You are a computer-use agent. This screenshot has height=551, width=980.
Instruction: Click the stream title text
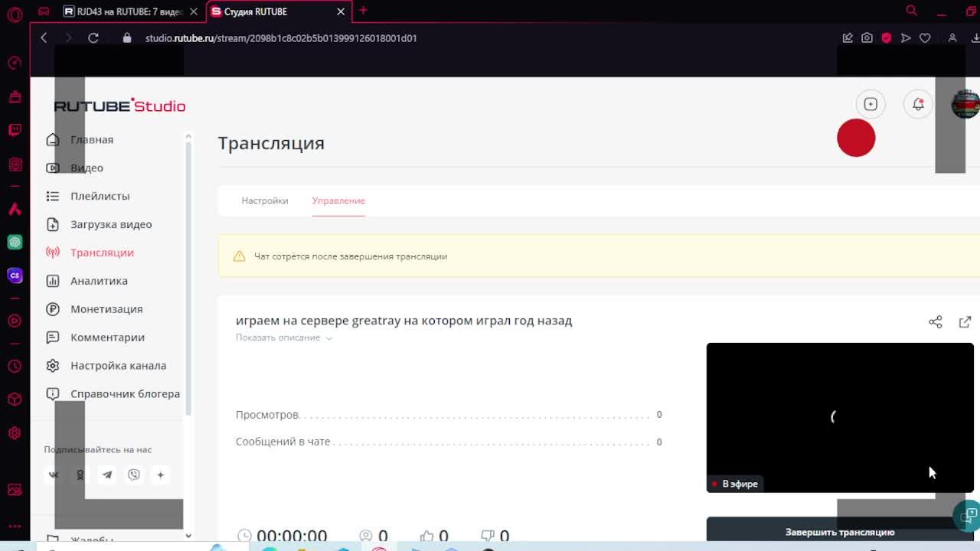[403, 321]
